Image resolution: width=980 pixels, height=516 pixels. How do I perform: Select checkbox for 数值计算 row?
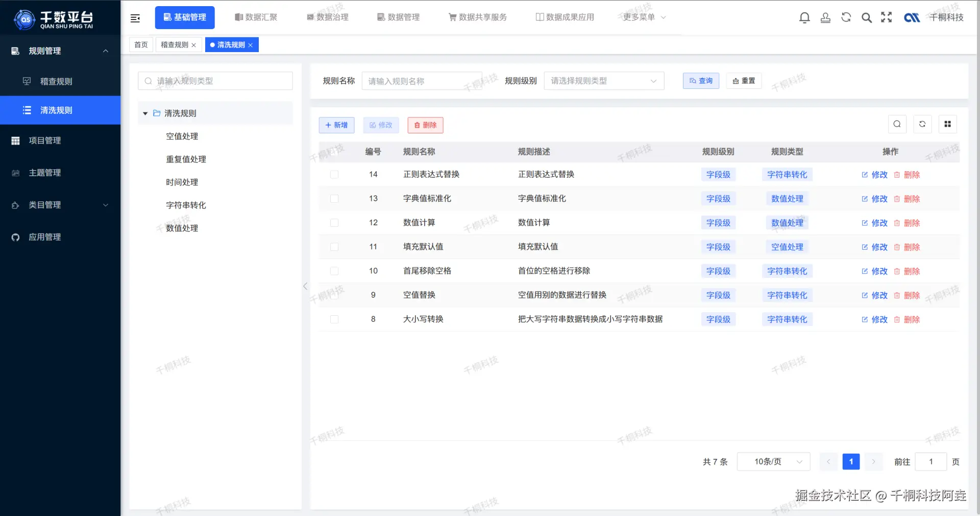(x=334, y=223)
